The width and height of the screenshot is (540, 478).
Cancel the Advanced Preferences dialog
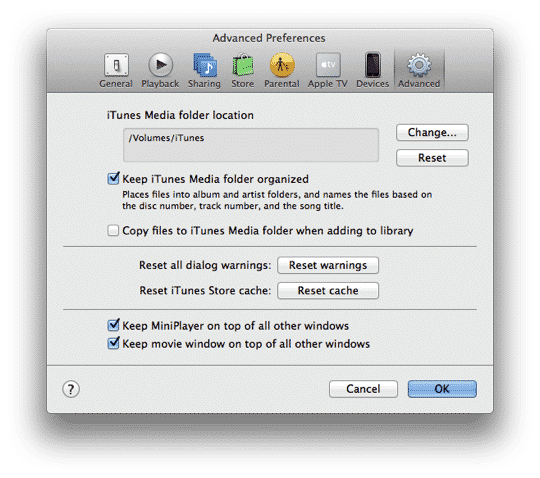pos(363,389)
